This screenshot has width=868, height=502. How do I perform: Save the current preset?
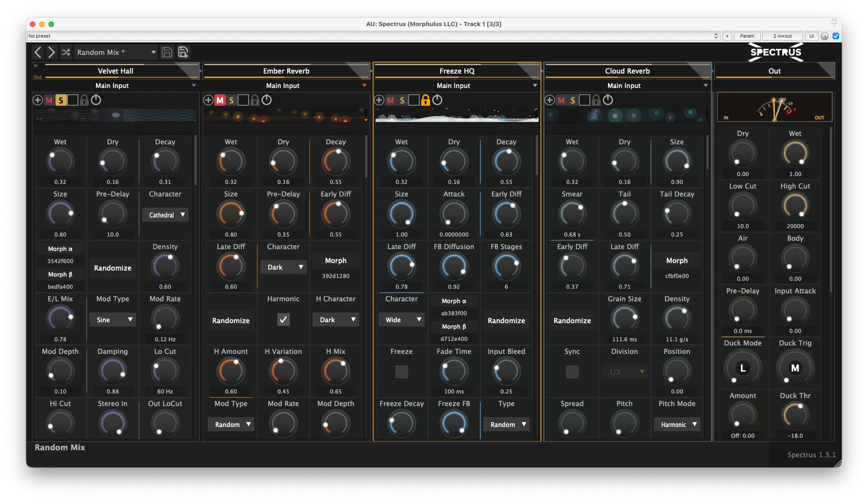tap(167, 52)
